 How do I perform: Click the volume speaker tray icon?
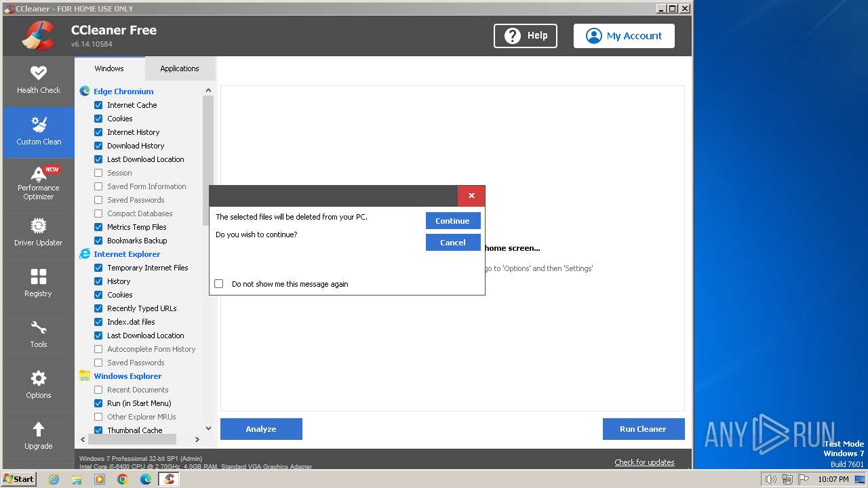tap(770, 479)
